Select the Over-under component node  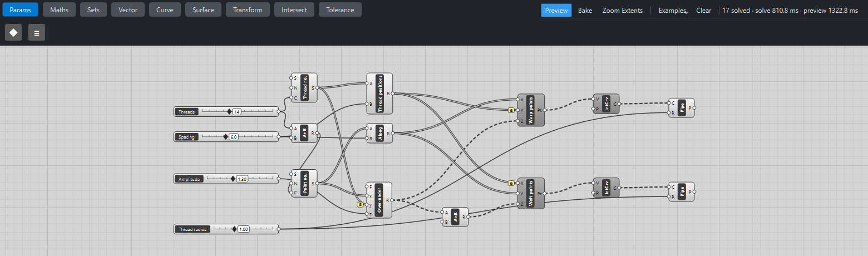pos(379,200)
